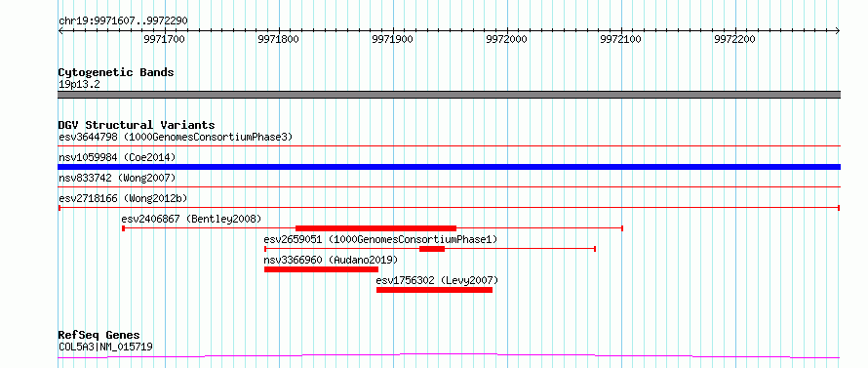Viewport: 868px width, 368px height.
Task: Click the RefSeq Genes track title
Action: coord(99,336)
